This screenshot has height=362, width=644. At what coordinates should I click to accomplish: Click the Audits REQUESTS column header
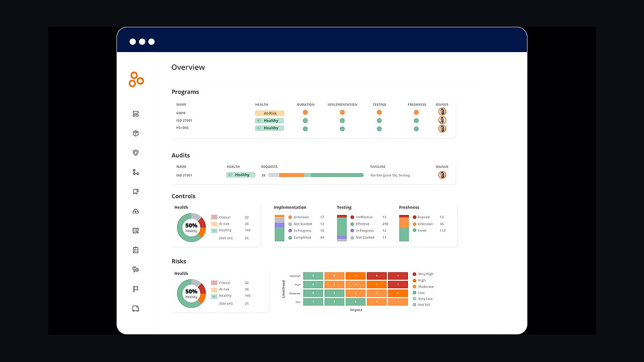click(x=269, y=167)
